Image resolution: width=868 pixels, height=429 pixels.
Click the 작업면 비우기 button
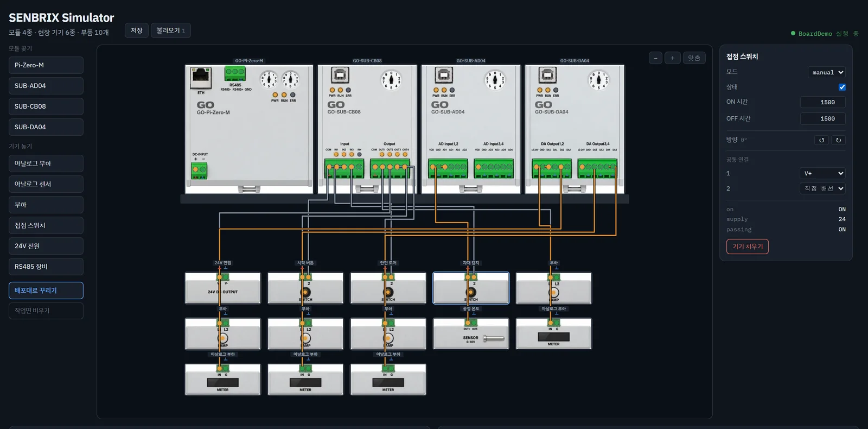point(46,311)
